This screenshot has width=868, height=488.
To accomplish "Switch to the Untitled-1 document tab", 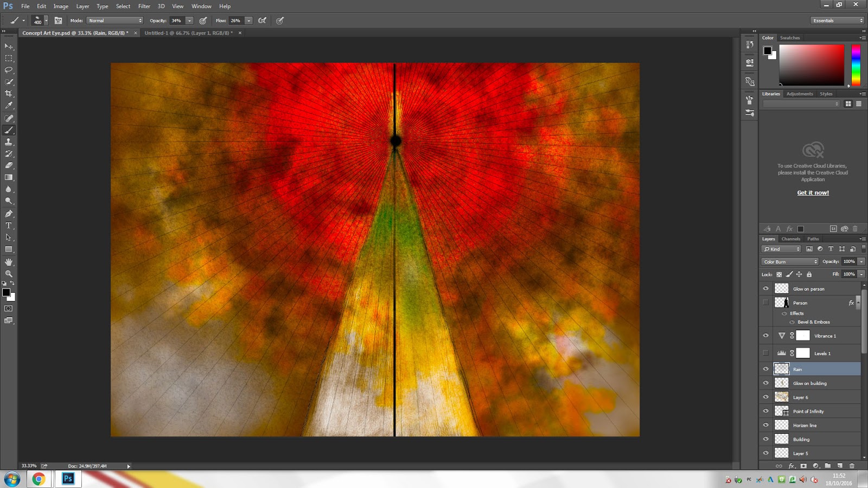I will coord(188,33).
